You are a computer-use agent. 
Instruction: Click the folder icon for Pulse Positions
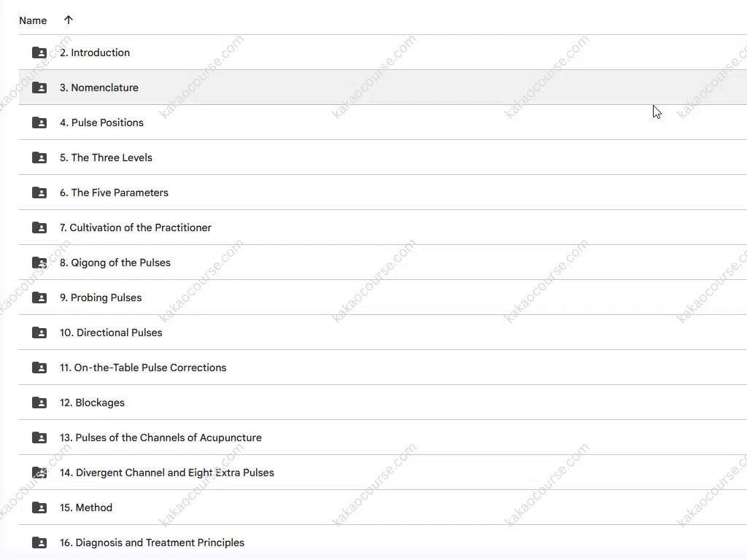tap(39, 122)
